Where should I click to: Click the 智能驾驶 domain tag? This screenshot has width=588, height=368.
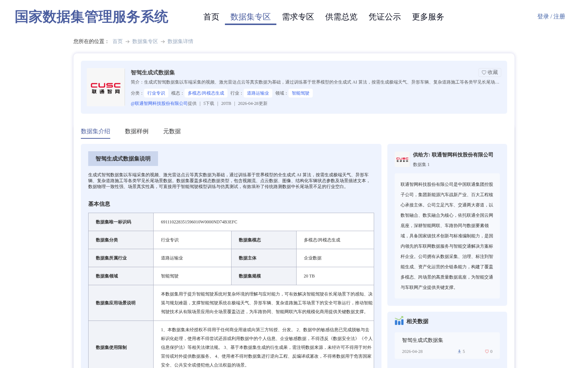point(301,93)
